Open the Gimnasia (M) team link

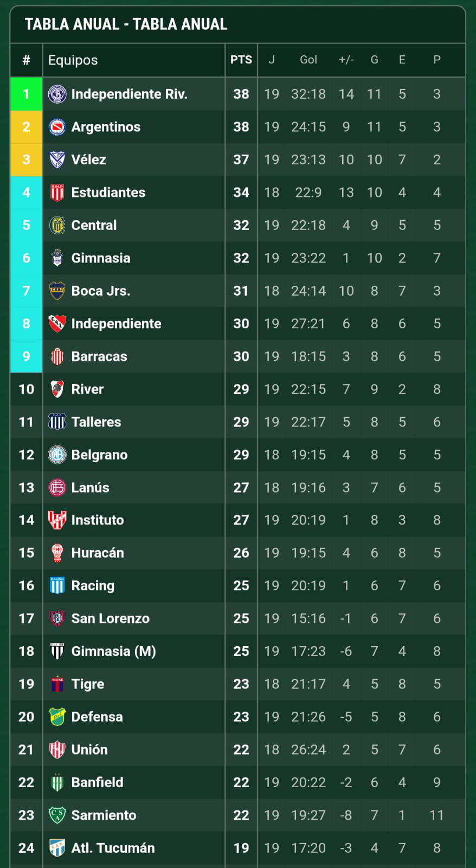(114, 651)
